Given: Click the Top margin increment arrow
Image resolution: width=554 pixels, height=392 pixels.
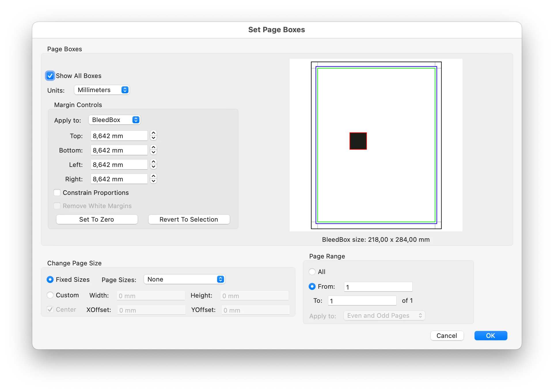Looking at the screenshot, I should (153, 133).
